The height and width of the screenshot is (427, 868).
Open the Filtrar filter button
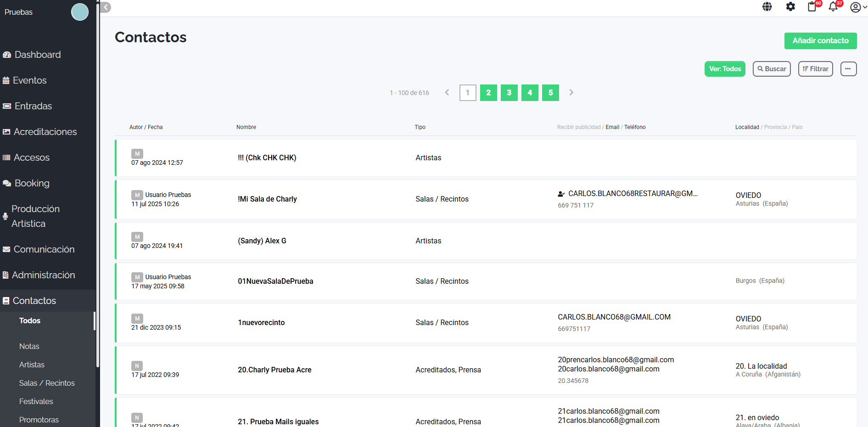pyautogui.click(x=815, y=69)
